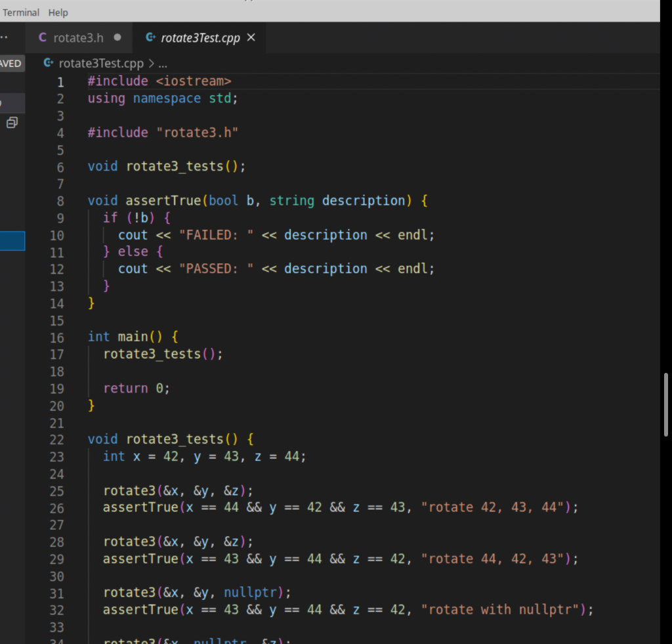This screenshot has height=644, width=672.
Task: Click the C file icon on rotate3.h tab
Action: pos(43,38)
